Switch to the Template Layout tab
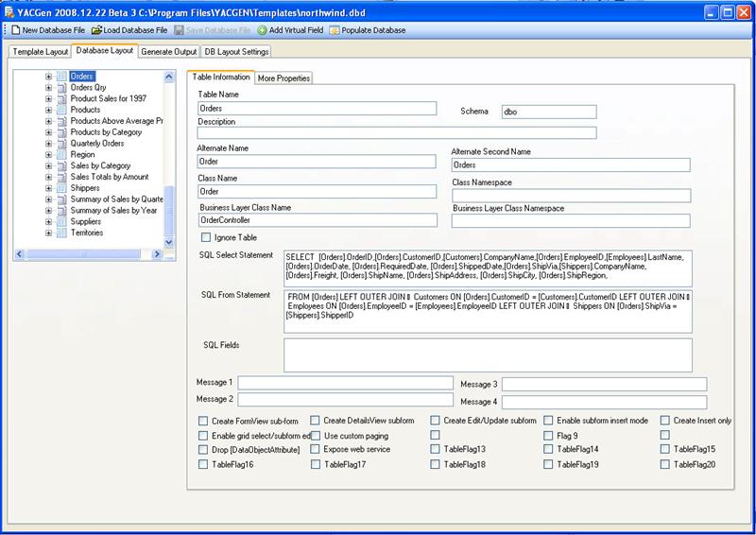 [40, 52]
